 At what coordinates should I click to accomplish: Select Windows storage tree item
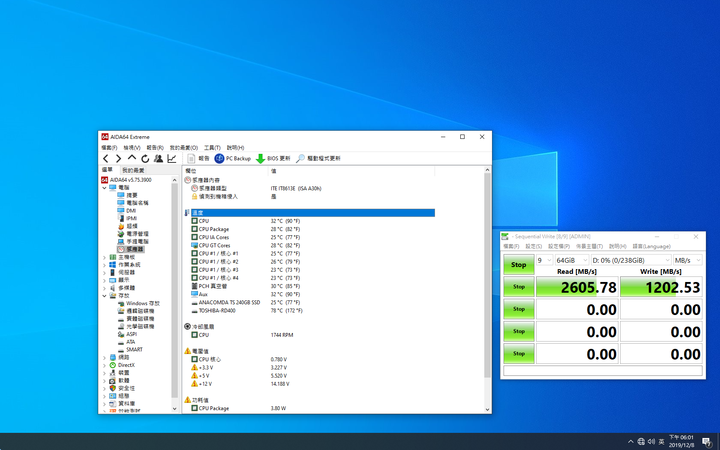pos(139,304)
